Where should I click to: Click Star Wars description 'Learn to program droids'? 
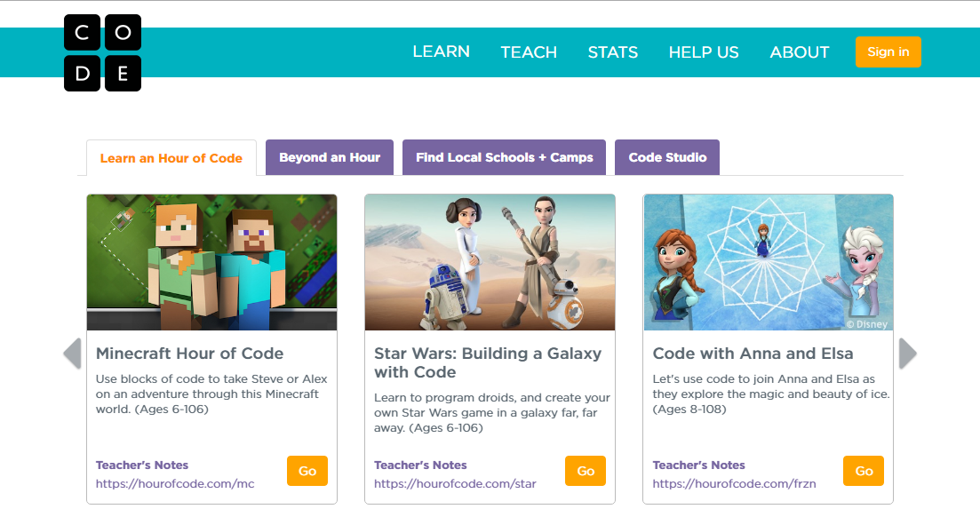492,413
